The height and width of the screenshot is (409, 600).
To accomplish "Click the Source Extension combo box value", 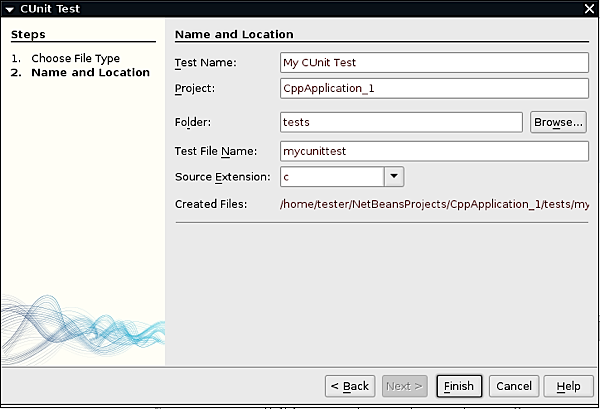I will point(331,176).
